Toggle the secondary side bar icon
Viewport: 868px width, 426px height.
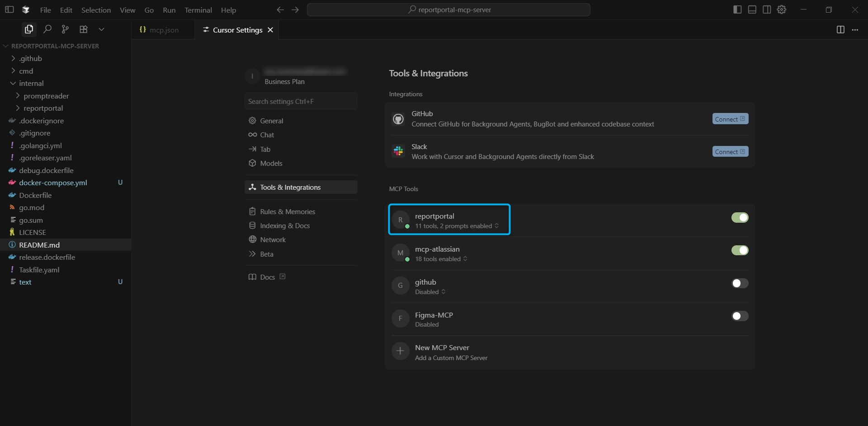click(x=767, y=9)
